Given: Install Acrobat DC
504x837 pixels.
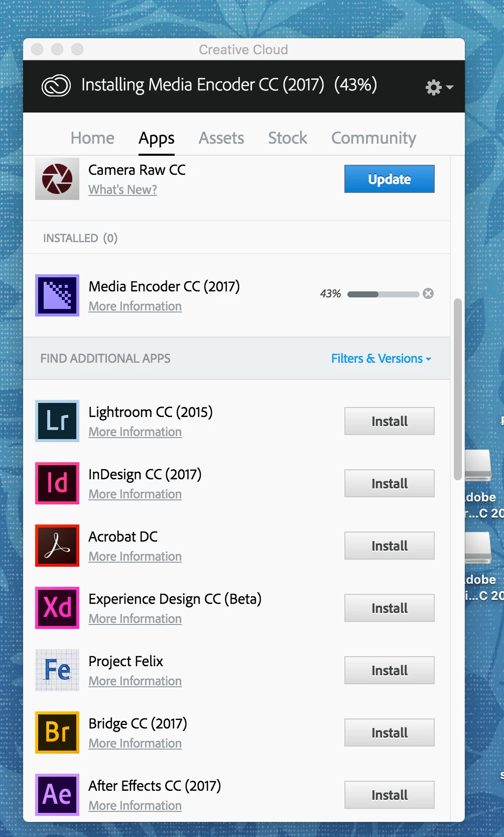Looking at the screenshot, I should pyautogui.click(x=390, y=546).
